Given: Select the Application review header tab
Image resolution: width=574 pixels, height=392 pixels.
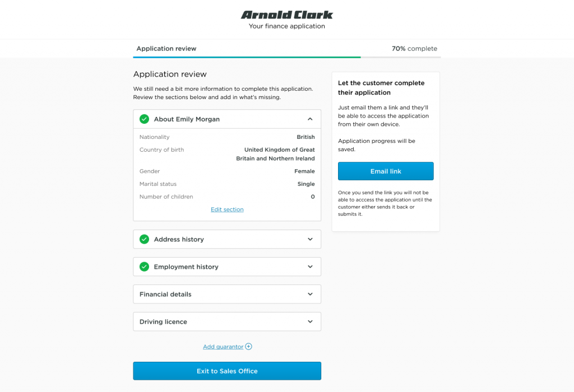Looking at the screenshot, I should pyautogui.click(x=166, y=49).
